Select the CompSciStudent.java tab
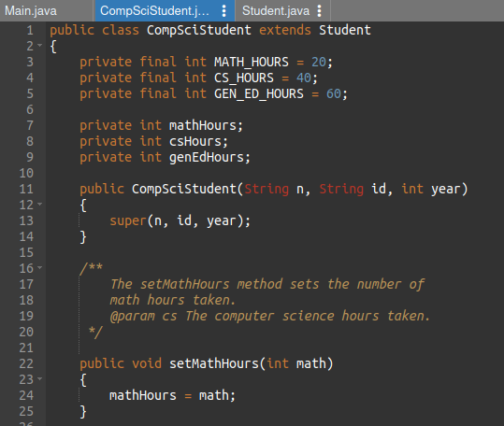The height and width of the screenshot is (426, 504). pyautogui.click(x=154, y=11)
